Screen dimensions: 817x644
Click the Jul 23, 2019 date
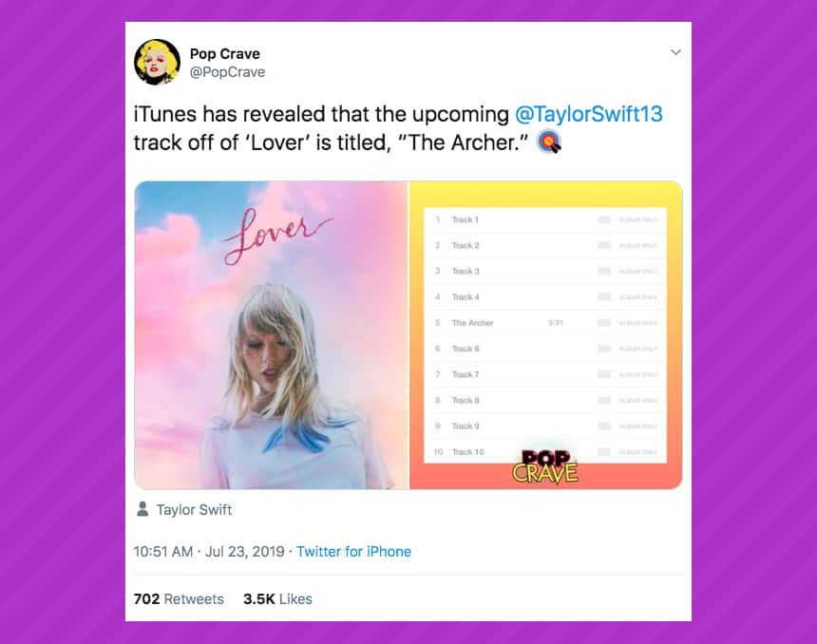coord(244,551)
